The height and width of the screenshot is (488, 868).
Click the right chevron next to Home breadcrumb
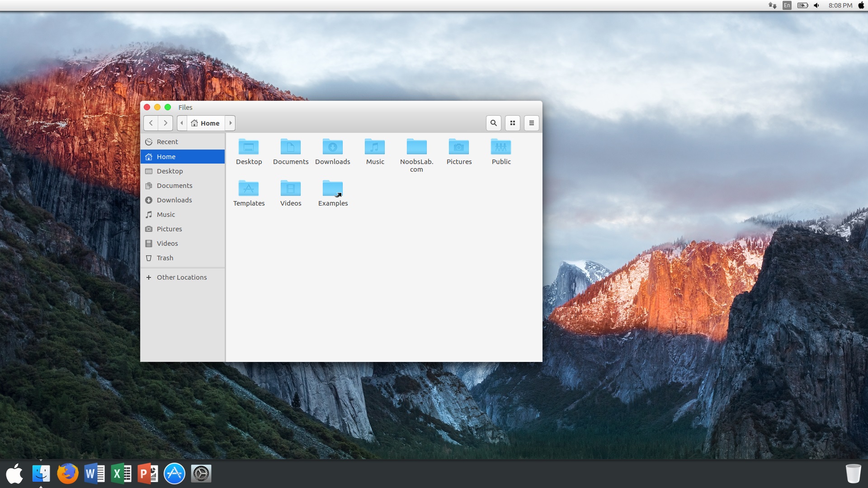pos(230,123)
